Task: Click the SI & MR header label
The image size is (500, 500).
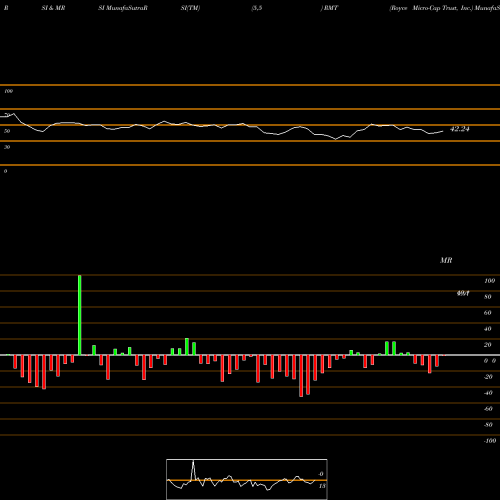Action: tap(53, 8)
